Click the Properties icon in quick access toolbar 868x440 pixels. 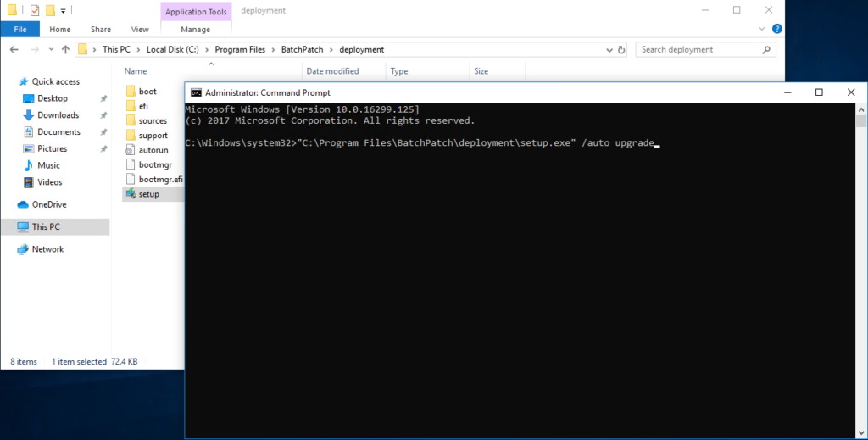pyautogui.click(x=35, y=10)
